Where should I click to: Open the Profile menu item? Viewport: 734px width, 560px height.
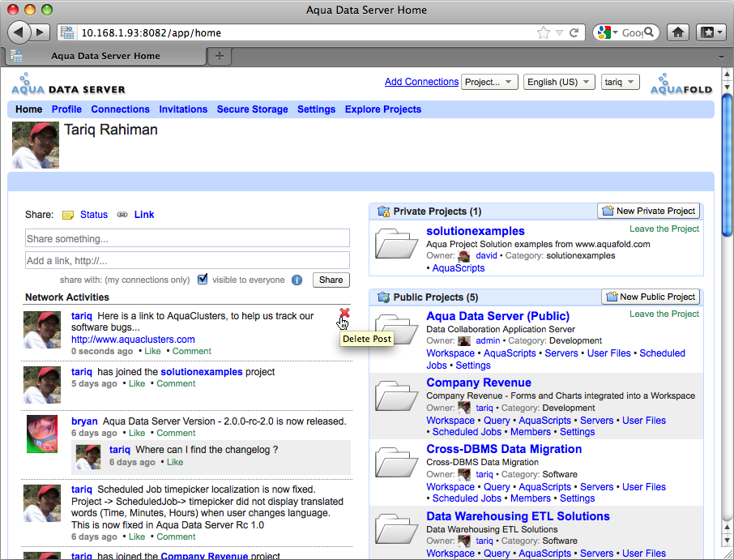[x=66, y=109]
